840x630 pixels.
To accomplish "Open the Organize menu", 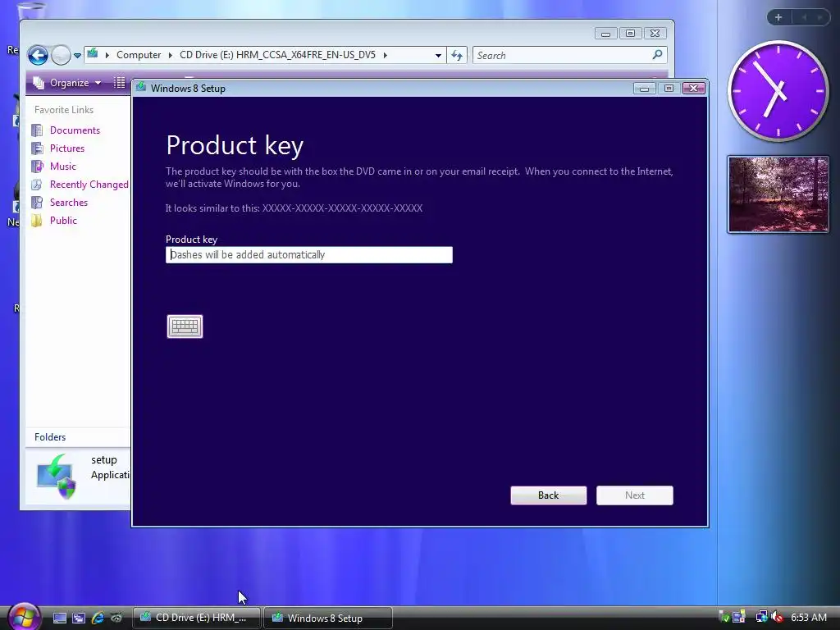I will [x=67, y=83].
